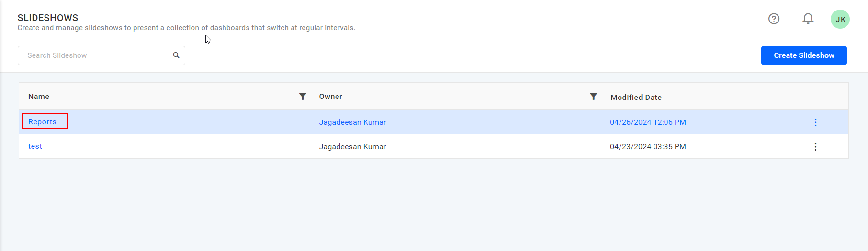This screenshot has width=868, height=251.
Task: Open the test slideshow link
Action: [35, 146]
